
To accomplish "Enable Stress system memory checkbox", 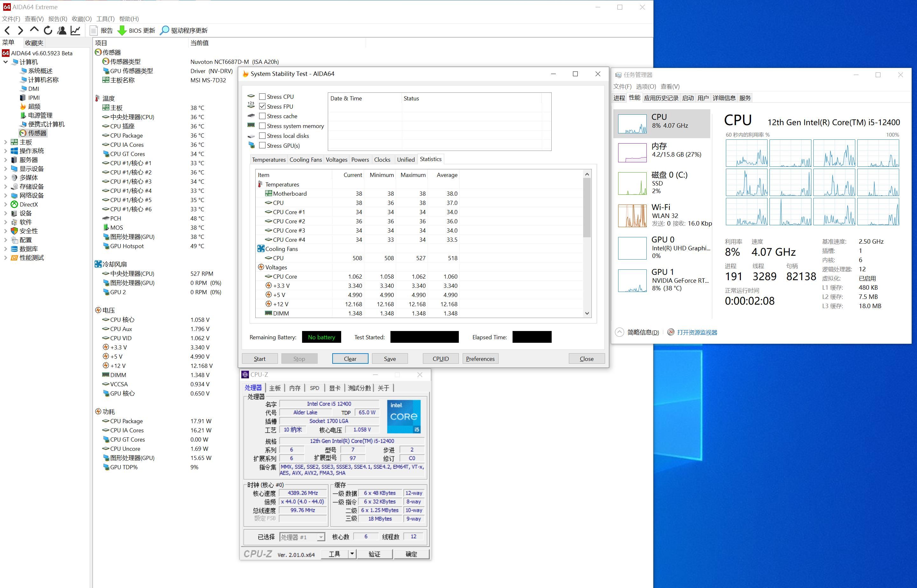I will pos(262,126).
